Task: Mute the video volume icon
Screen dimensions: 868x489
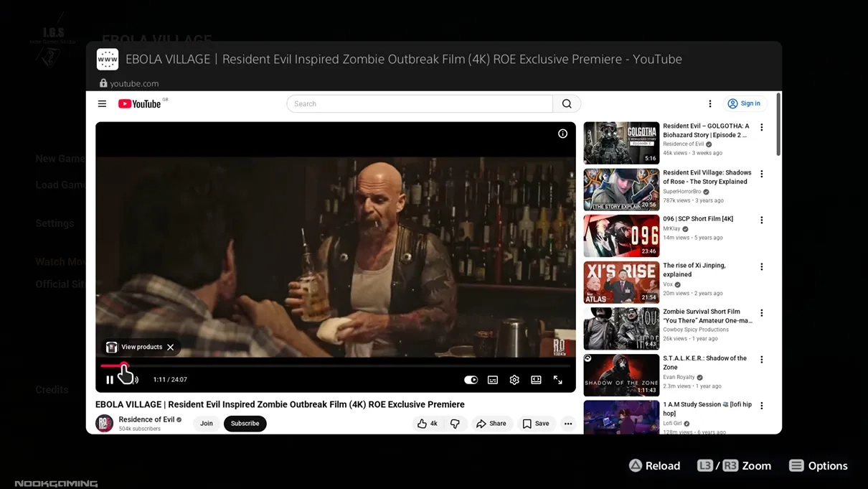Action: (x=134, y=380)
